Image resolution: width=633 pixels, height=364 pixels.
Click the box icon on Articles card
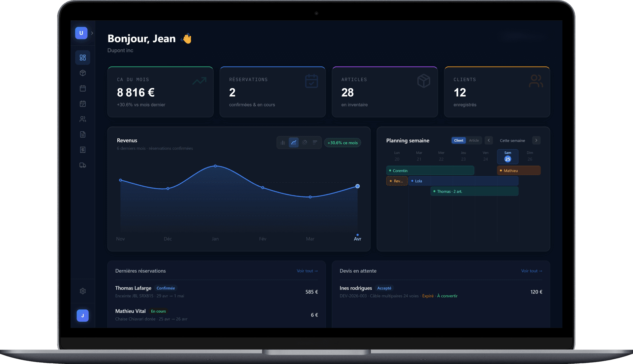pos(424,81)
